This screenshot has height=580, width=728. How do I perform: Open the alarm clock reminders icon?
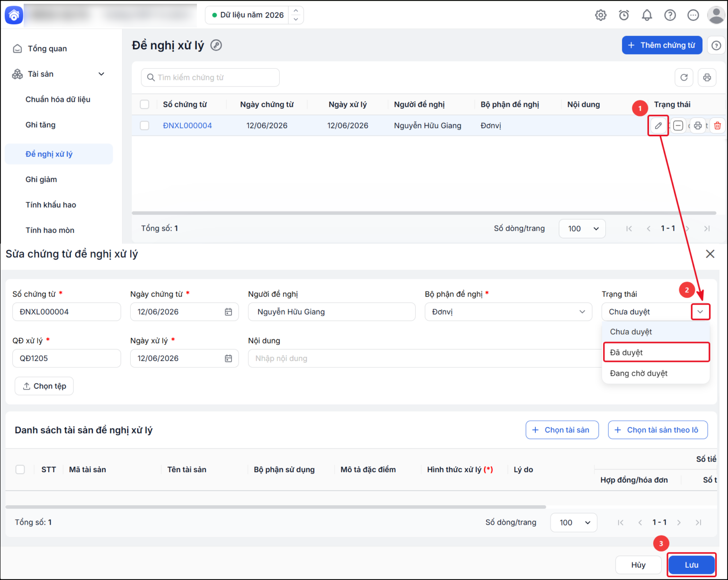[x=624, y=15]
